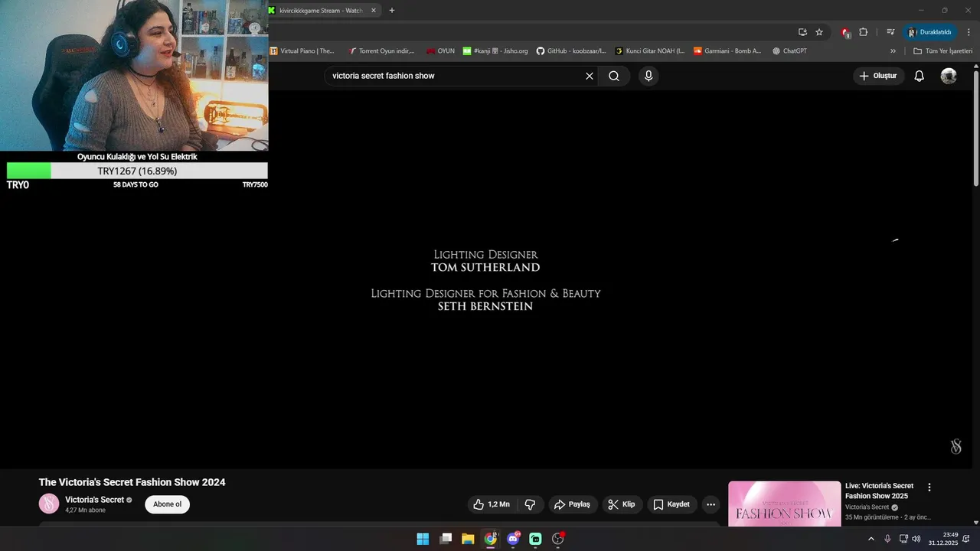Click the donation goal progress bar TRY1267

(x=137, y=171)
